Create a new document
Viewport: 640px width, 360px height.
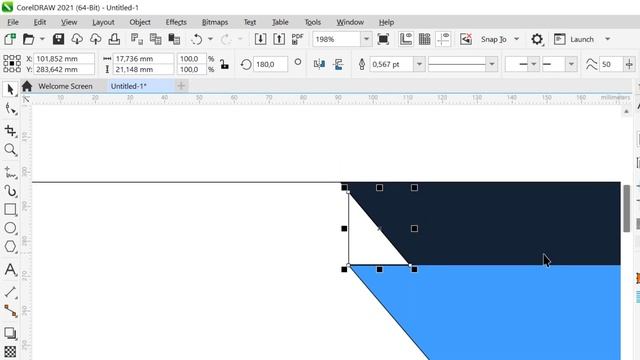tap(10, 39)
